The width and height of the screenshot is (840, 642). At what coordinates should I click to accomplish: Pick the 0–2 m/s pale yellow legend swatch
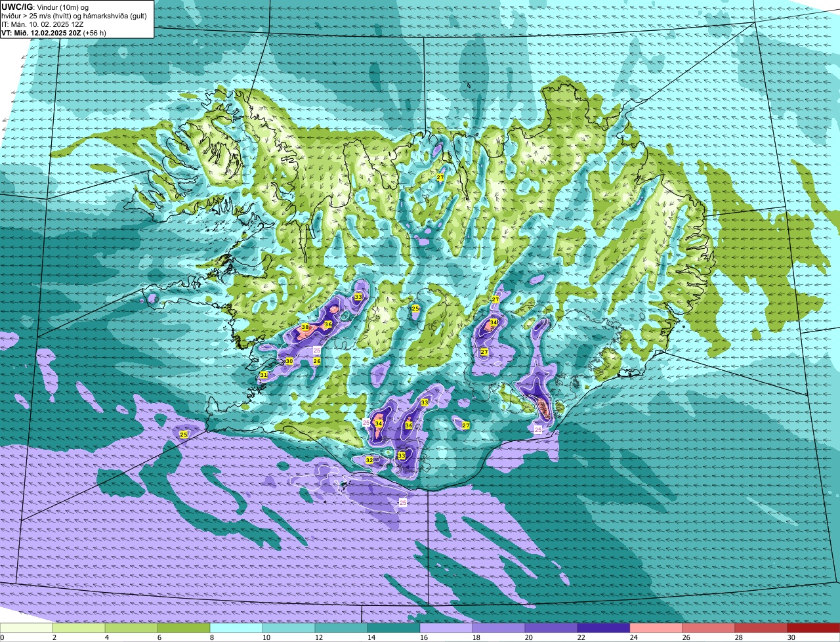point(26,628)
